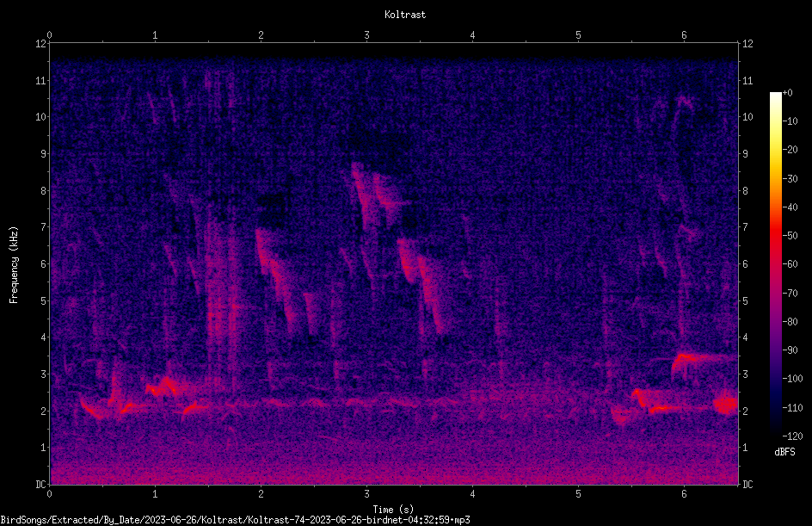Click the BirdSongs mp3 file path caption
This screenshot has height=526, width=812.
coord(235,520)
